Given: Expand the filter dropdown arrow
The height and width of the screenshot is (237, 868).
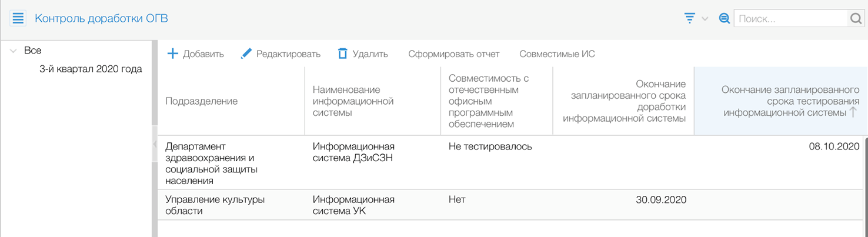Looking at the screenshot, I should pos(705,19).
